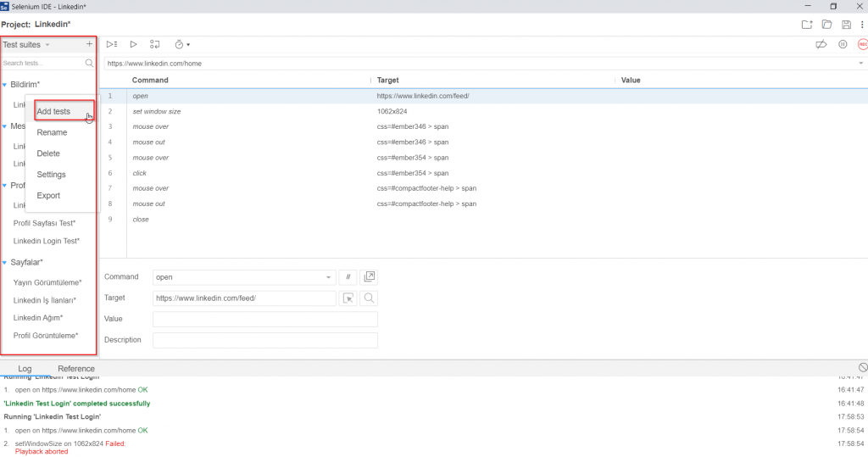The width and height of the screenshot is (868, 457).
Task: Select target in page icon
Action: 348,298
